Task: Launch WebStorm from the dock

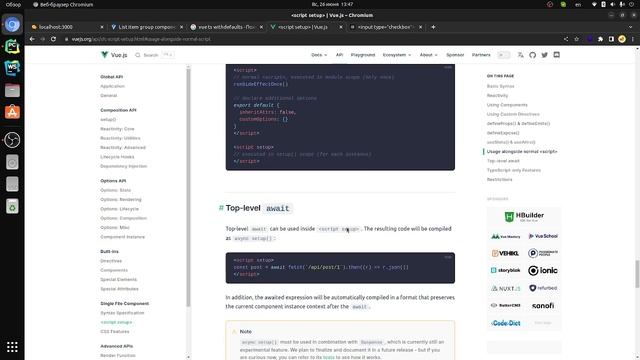Action: tap(12, 68)
